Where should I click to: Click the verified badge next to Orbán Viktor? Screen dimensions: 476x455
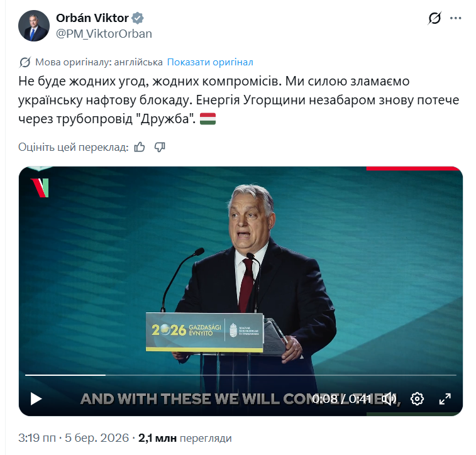(138, 18)
